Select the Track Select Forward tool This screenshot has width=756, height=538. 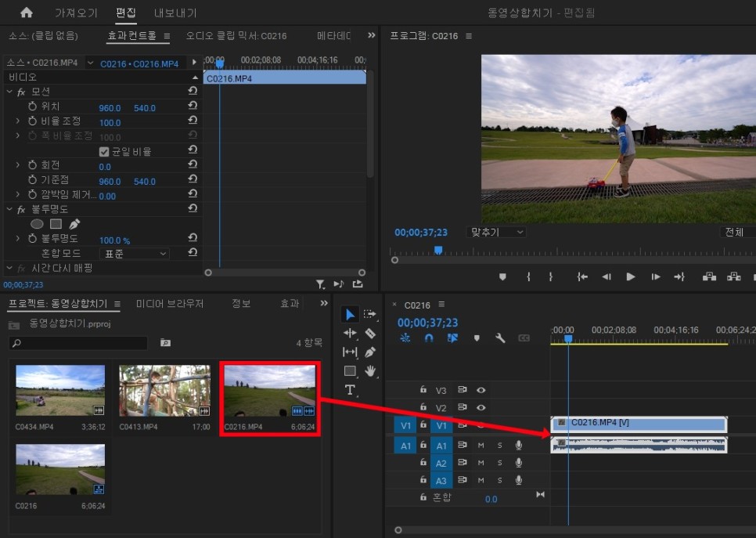(x=370, y=315)
